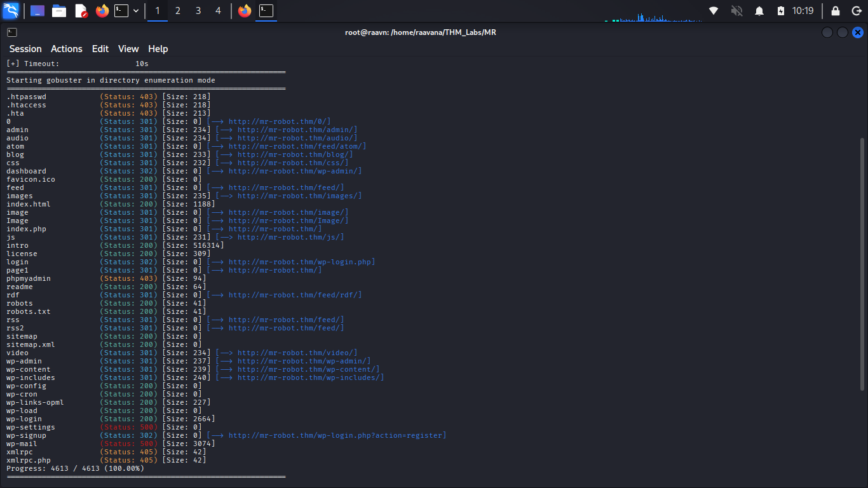868x488 pixels.
Task: Focus the running Firefox window in the taskbar
Action: [x=245, y=11]
